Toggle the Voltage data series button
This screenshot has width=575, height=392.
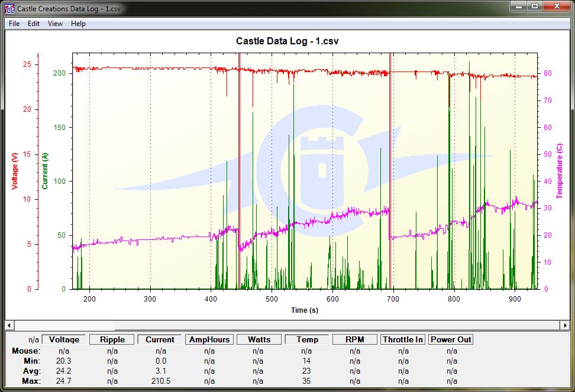[x=64, y=339]
